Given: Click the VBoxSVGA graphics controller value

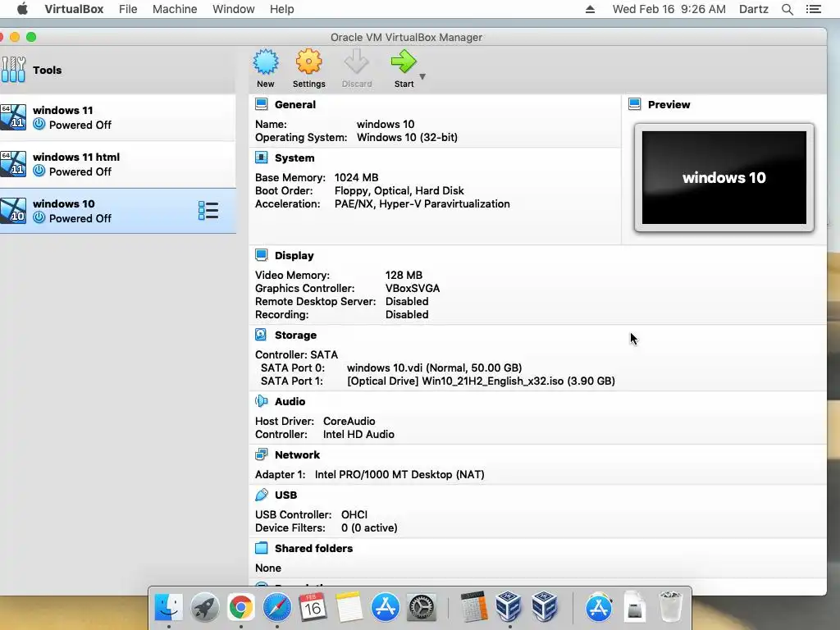Looking at the screenshot, I should tap(413, 288).
